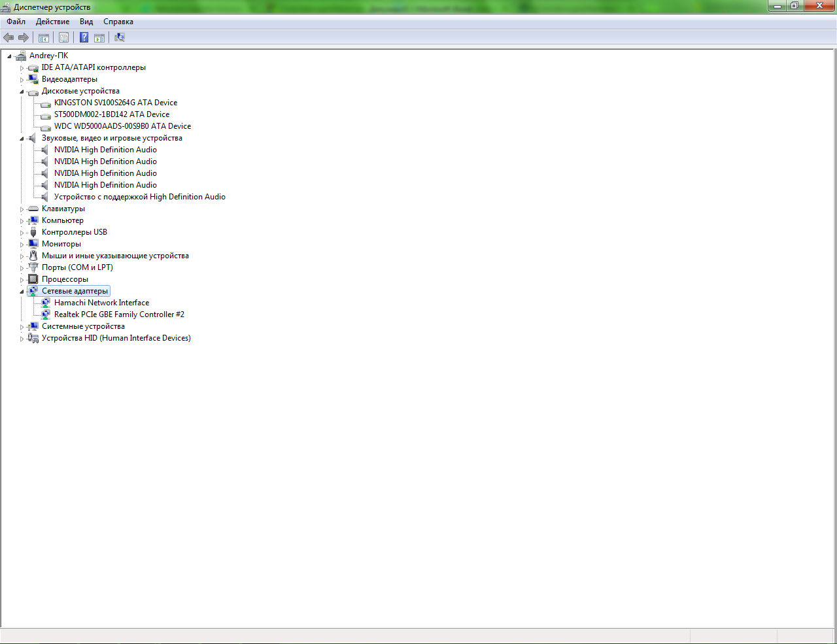Image resolution: width=837 pixels, height=644 pixels.
Task: Click the Порты (COM и LPT) icon
Action: tap(33, 267)
